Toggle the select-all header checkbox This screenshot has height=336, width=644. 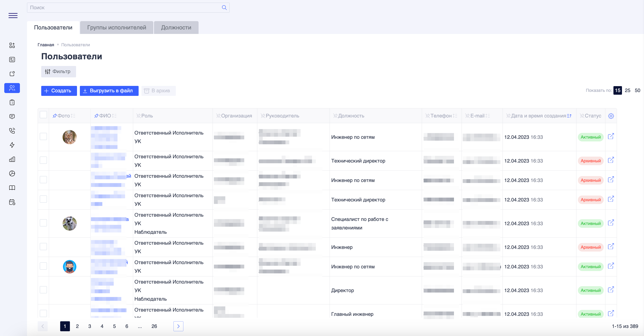tap(43, 115)
